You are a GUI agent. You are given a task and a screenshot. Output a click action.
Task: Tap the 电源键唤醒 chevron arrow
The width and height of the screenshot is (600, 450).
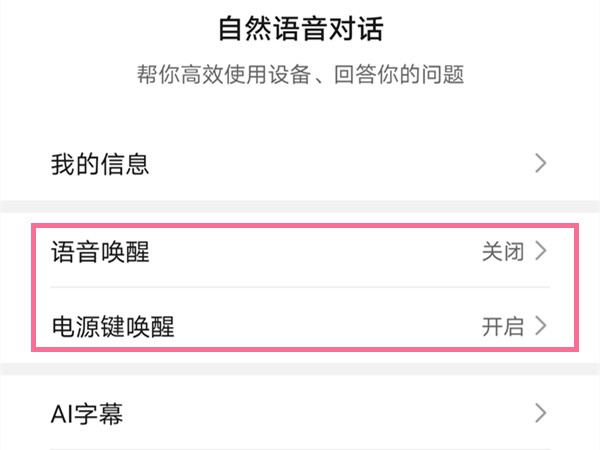(x=541, y=326)
